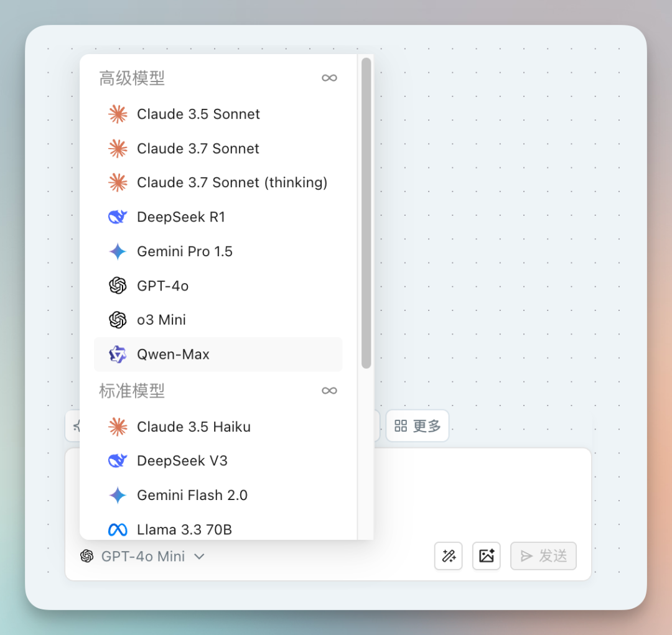Pick Claude 3.7 Sonnet (thinking)
The width and height of the screenshot is (672, 635).
click(218, 182)
